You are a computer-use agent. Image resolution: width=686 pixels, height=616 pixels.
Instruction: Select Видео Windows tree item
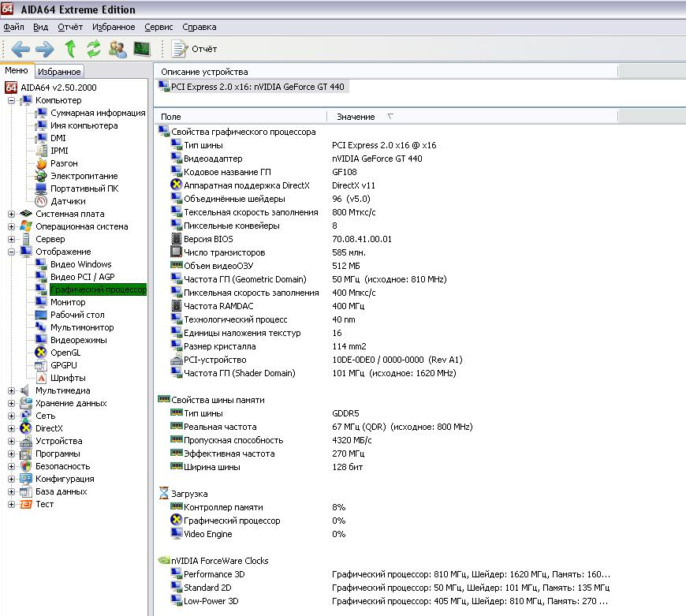(x=81, y=264)
